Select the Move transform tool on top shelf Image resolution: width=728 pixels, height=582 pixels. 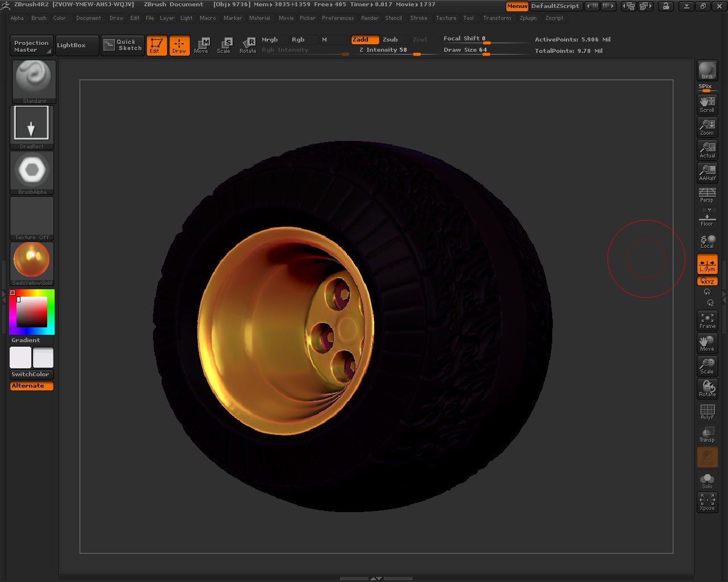point(202,45)
